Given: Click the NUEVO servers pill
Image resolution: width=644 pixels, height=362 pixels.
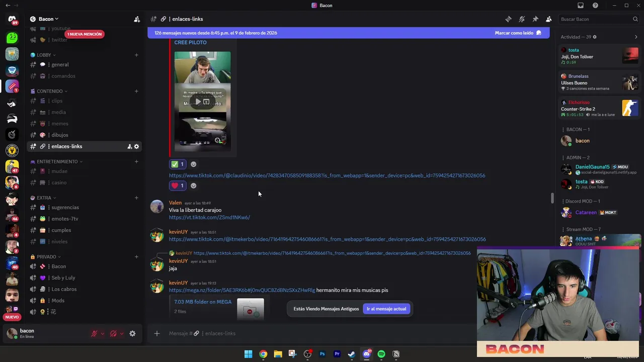Looking at the screenshot, I should (12, 317).
